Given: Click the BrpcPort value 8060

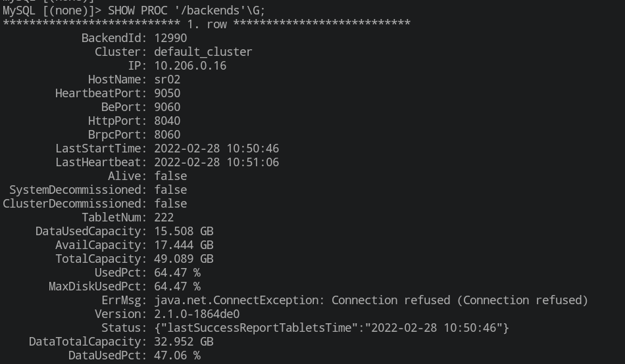Looking at the screenshot, I should pyautogui.click(x=167, y=135).
